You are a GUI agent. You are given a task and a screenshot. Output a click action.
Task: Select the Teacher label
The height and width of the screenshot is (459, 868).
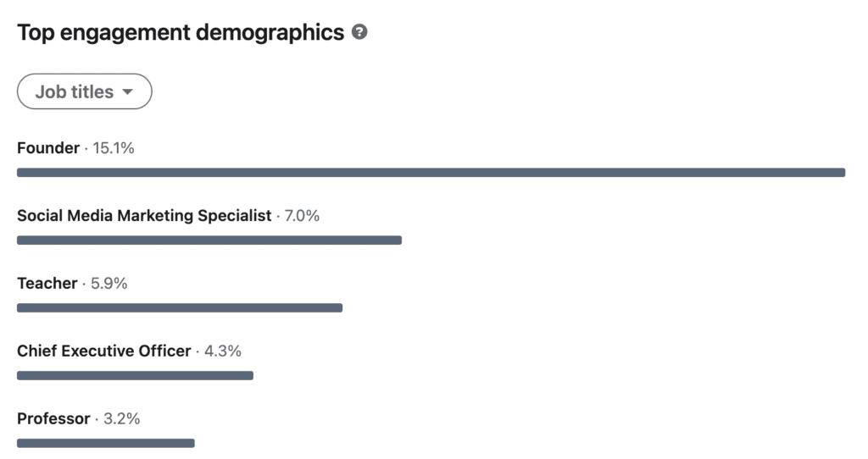(47, 283)
